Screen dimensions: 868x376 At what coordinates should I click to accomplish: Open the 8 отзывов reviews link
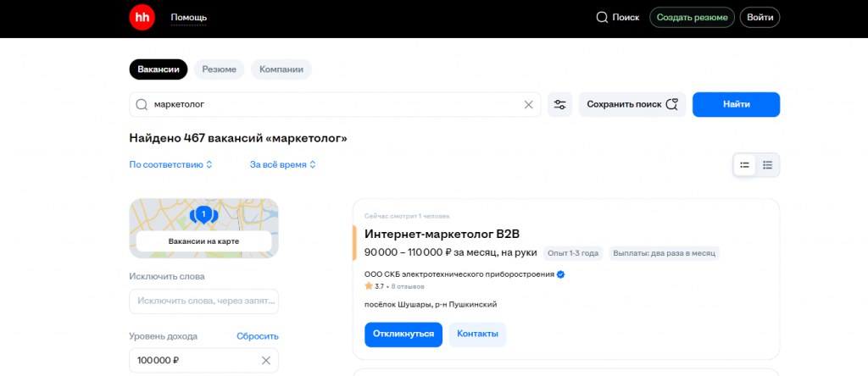(x=408, y=286)
